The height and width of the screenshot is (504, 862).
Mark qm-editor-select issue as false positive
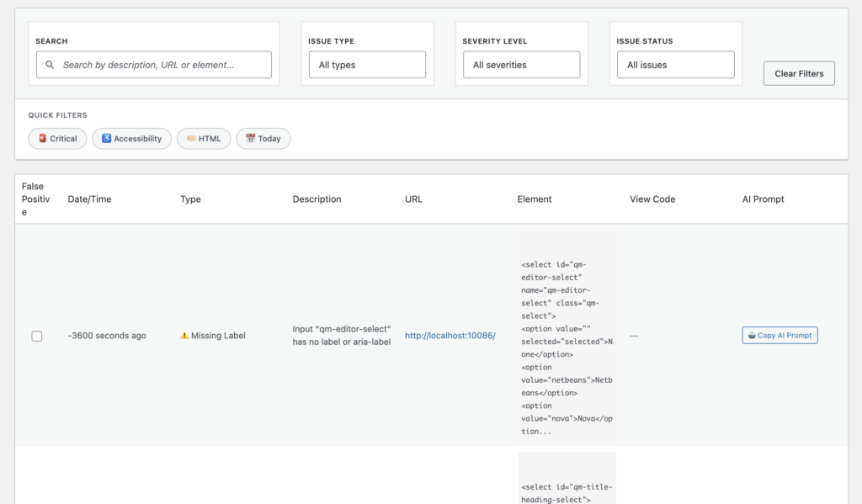[x=37, y=337]
